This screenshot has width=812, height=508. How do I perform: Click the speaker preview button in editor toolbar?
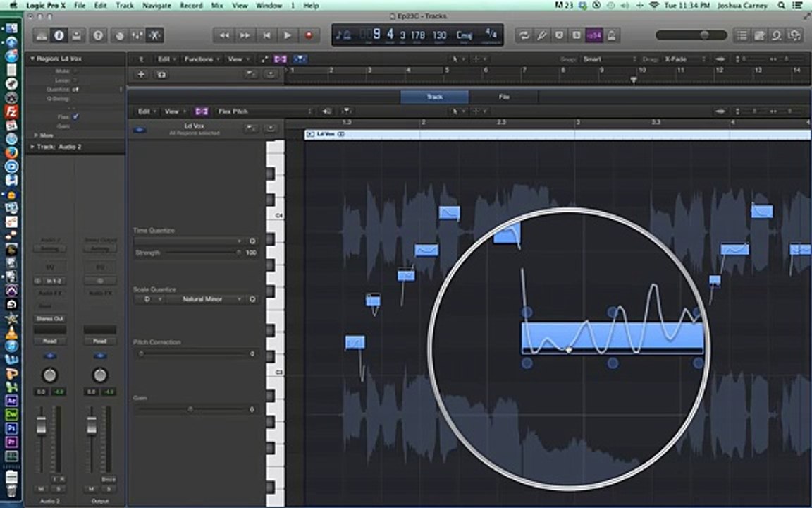click(327, 111)
